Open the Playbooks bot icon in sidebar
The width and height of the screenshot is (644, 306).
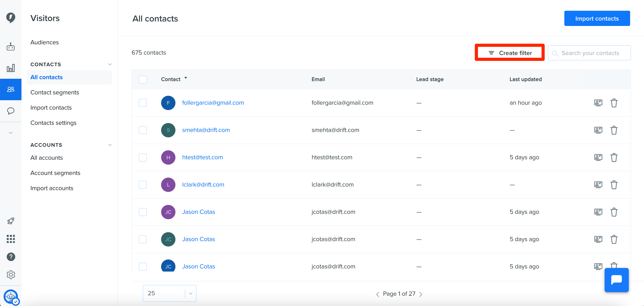11,47
